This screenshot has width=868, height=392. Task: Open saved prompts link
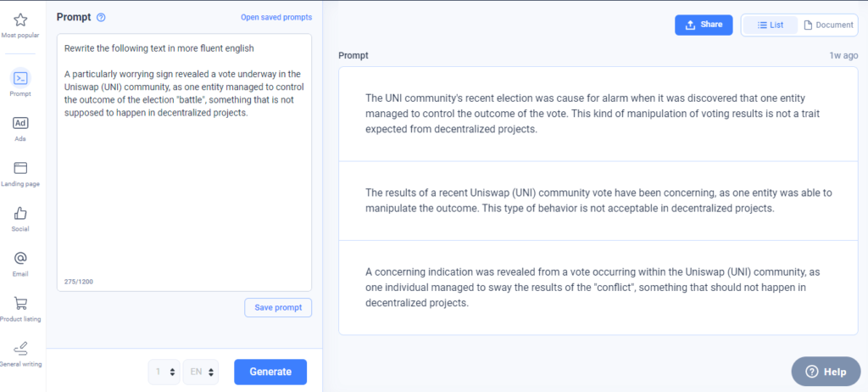tap(276, 17)
